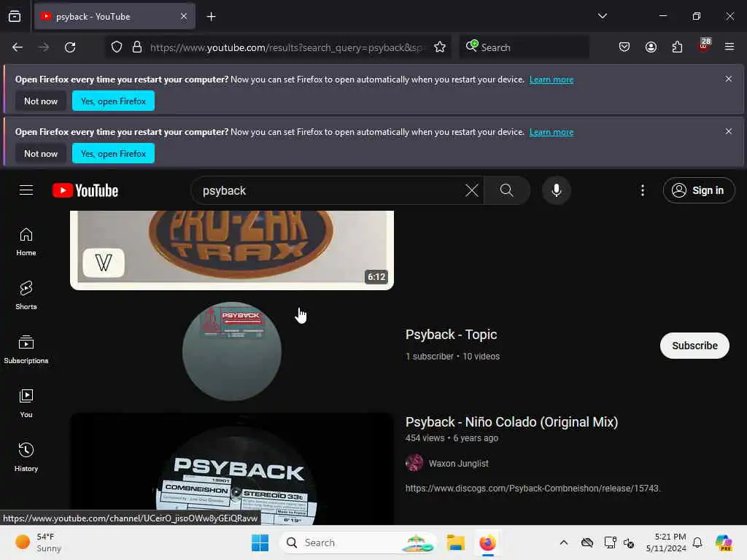
Task: Open the Waxon Junglist channel avatar
Action: pos(414,463)
